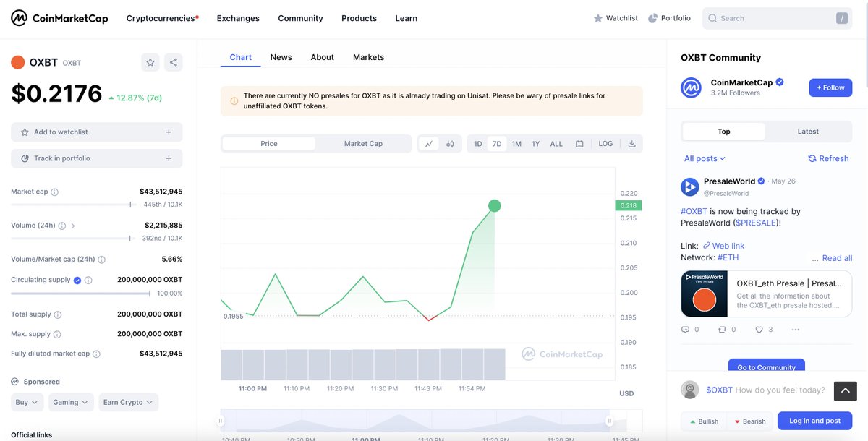
Task: Click scroll-to-top arrow button
Action: 846,391
